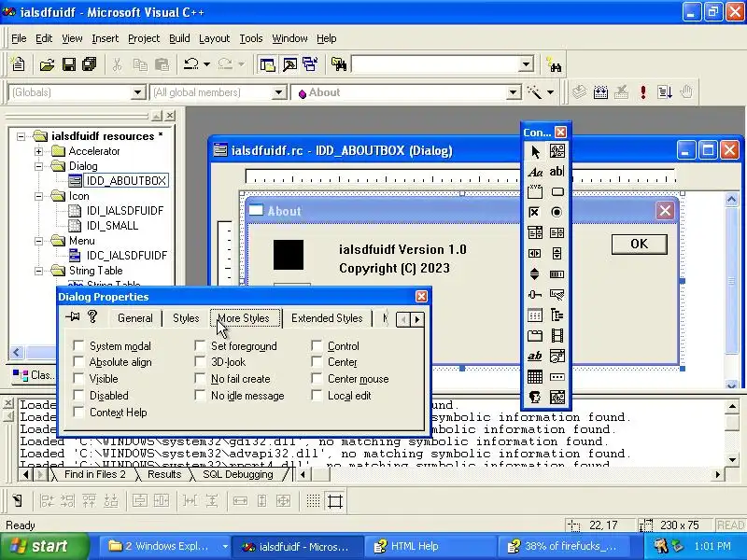Open the (Globals) class dropdown

(138, 92)
